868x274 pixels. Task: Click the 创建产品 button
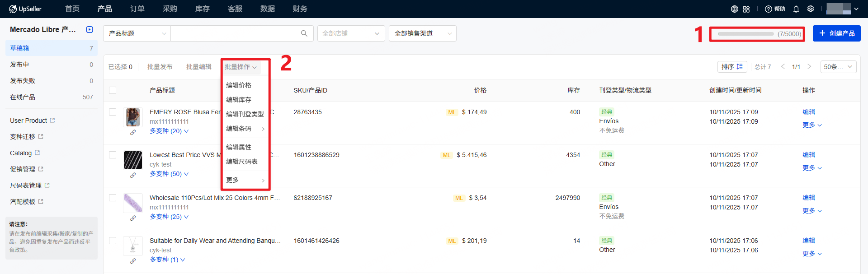(x=836, y=33)
